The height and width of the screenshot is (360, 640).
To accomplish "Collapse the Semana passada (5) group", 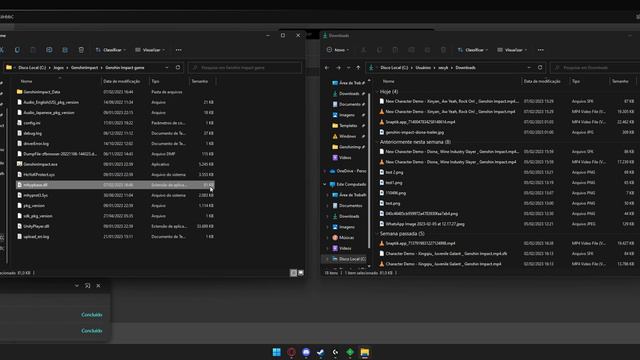I will pos(377,234).
